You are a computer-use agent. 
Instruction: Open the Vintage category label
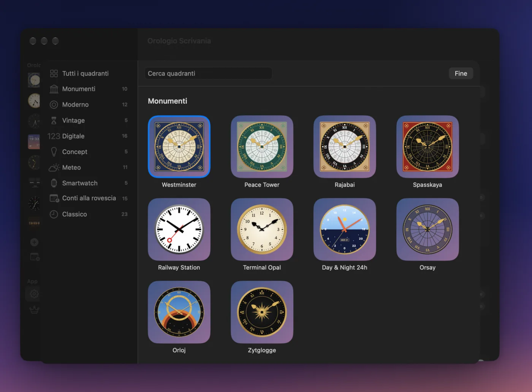click(x=73, y=121)
